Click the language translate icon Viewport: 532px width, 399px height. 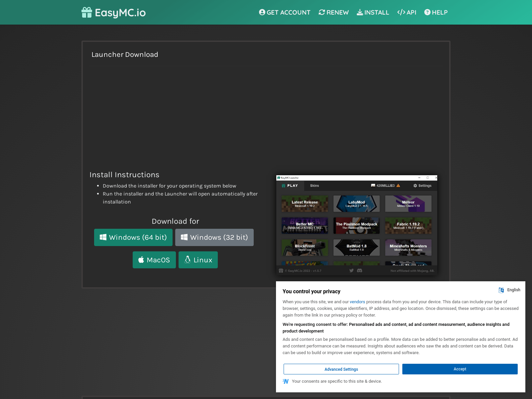tap(501, 290)
